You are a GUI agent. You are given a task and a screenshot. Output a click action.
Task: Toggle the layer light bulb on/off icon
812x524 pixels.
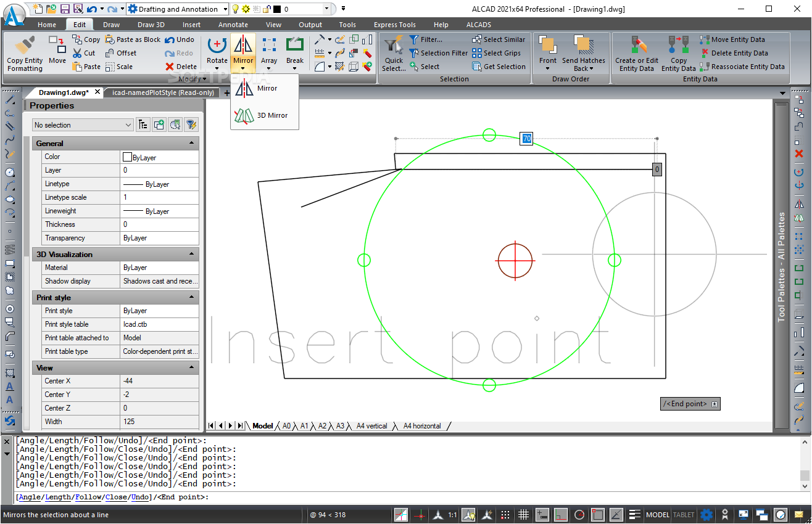(235, 9)
